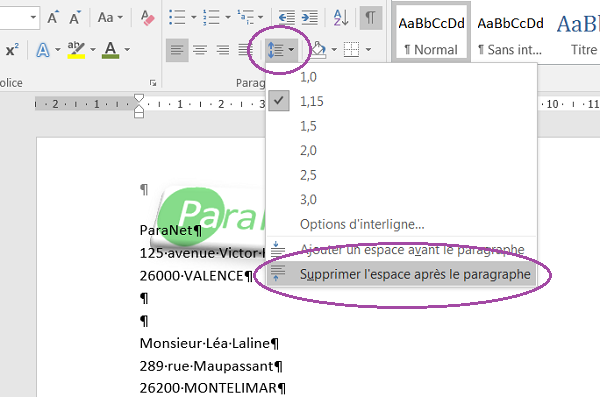
Task: Open font size dropdown arrow
Action: point(34,18)
